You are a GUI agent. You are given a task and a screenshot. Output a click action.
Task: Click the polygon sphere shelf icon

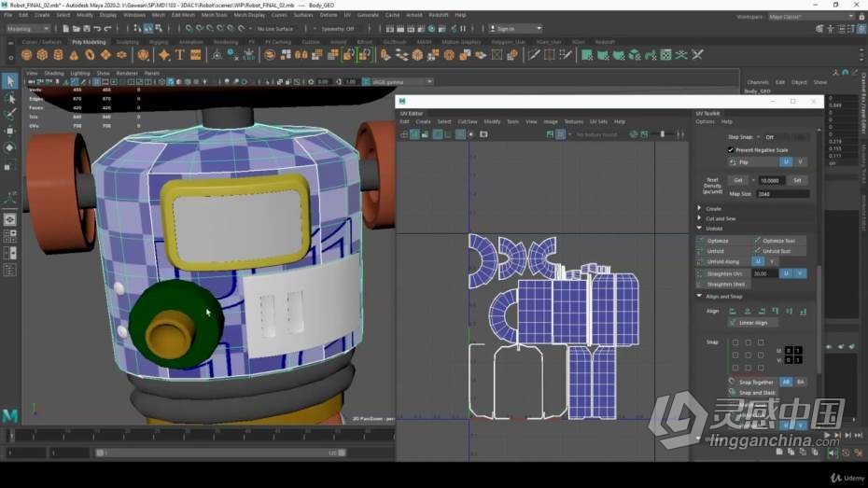point(26,55)
